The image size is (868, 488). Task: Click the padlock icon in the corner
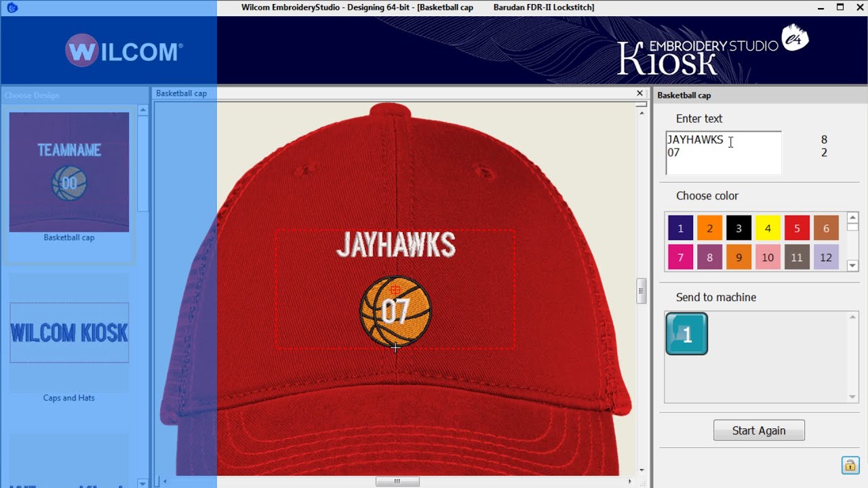click(850, 465)
